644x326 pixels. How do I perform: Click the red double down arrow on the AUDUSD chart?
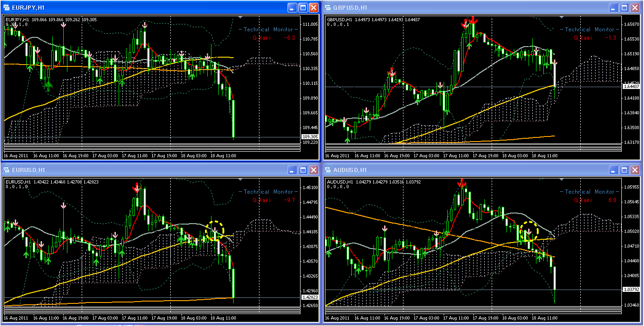coord(462,184)
